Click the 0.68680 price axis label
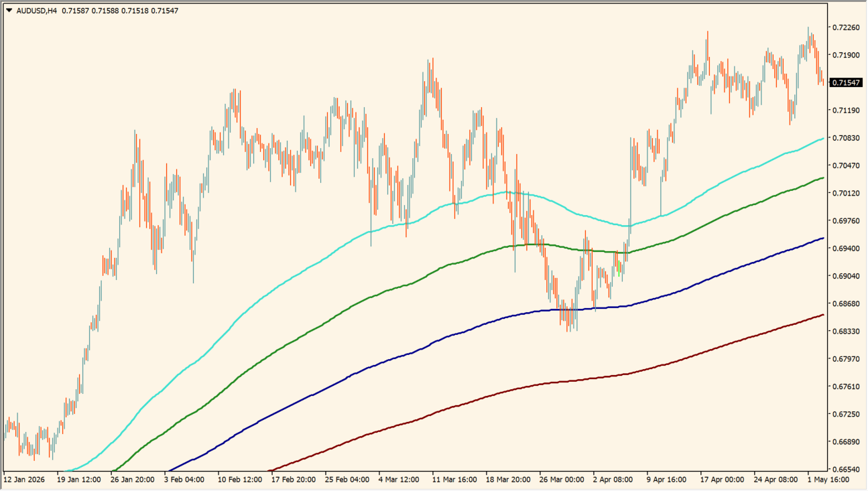This screenshot has height=491, width=868. 846,303
